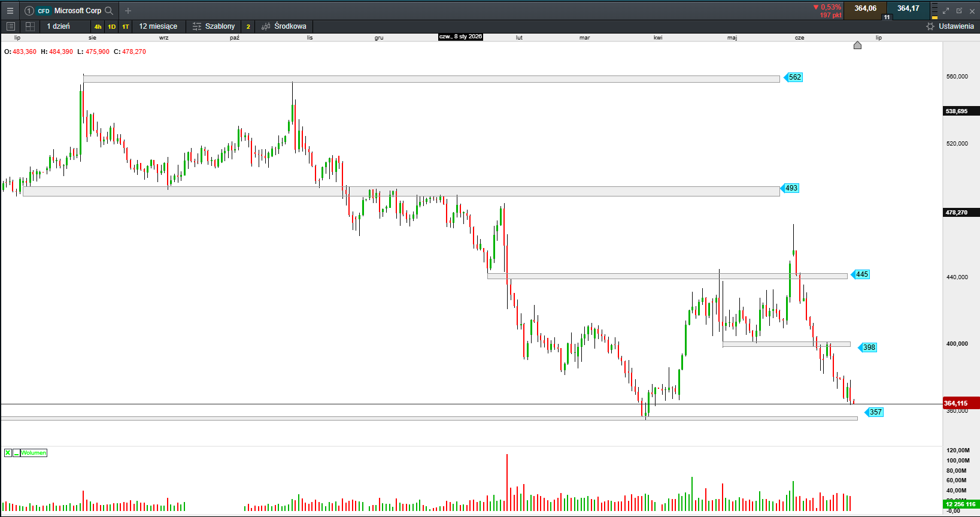Click the Wolumen indicator label
Screen dimensions: 980x517
(34, 453)
